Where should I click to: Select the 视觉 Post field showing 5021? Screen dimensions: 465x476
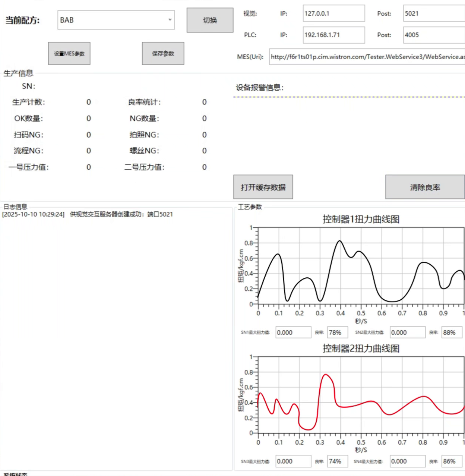433,13
